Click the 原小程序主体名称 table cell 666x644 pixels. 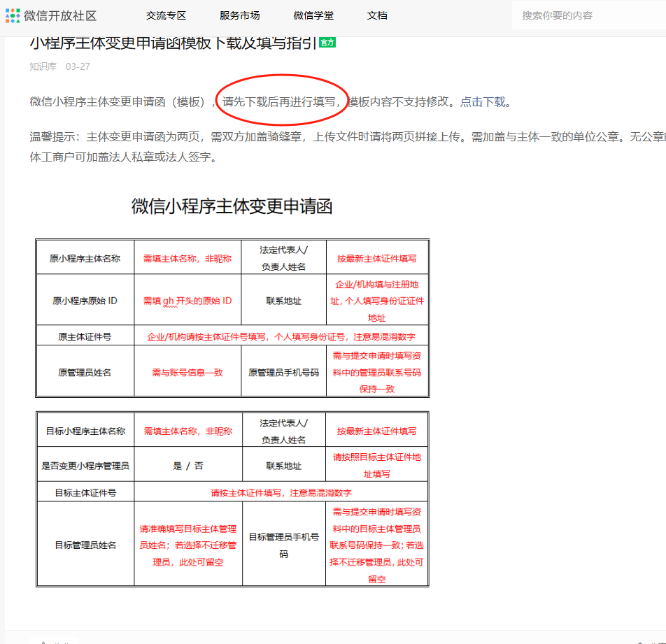point(85,259)
